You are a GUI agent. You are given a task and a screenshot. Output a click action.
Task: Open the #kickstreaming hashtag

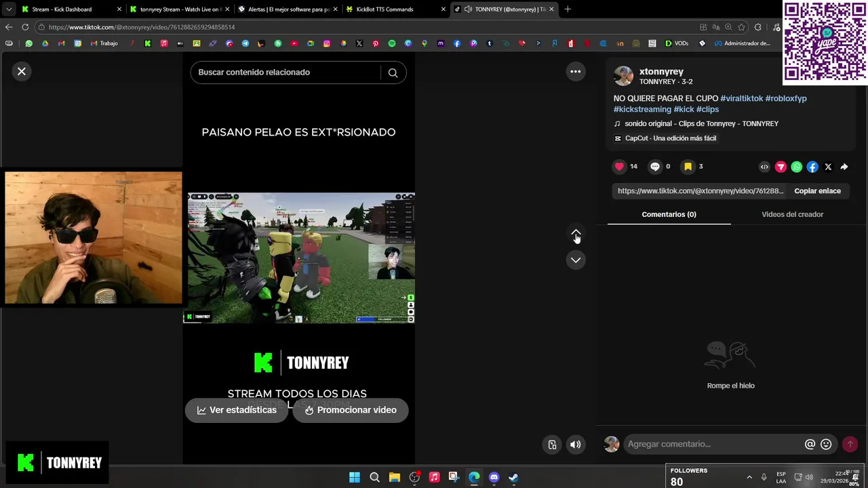(642, 109)
